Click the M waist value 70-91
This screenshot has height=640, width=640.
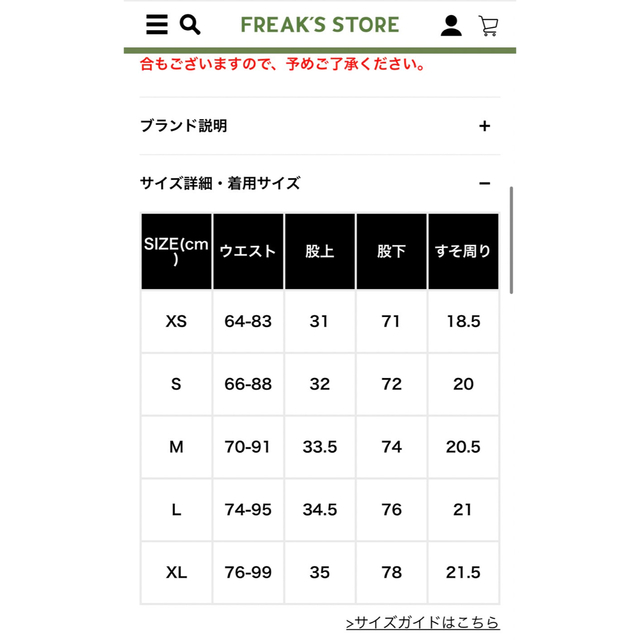[x=247, y=447]
